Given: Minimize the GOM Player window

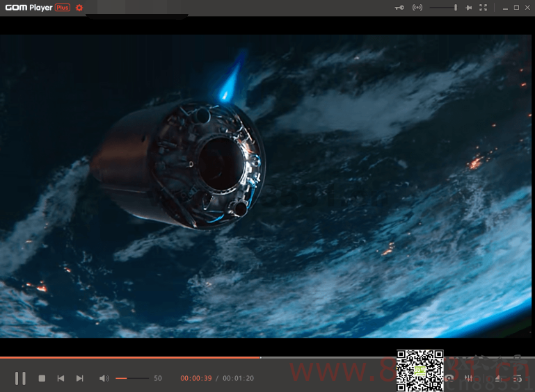Looking at the screenshot, I should [505, 8].
